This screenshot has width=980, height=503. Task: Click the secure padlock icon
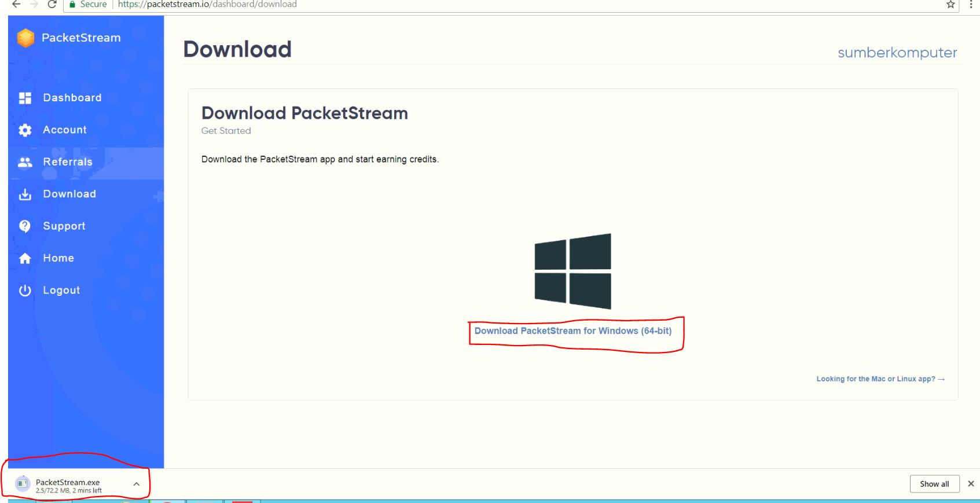(72, 4)
